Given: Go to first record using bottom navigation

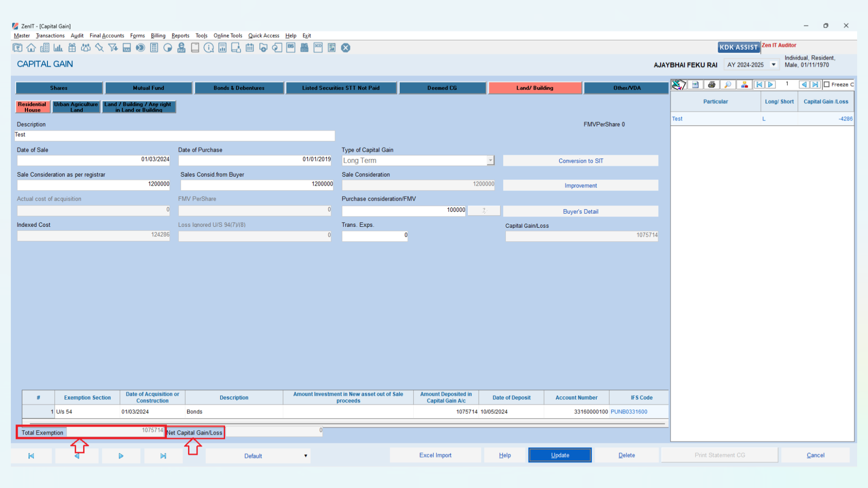Looking at the screenshot, I should [31, 456].
